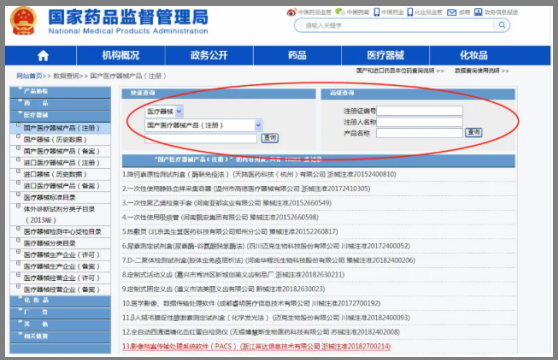This screenshot has width=558, height=360.
Task: Select 体外诊断试剂分类子目录 in sidebar
Action: [59, 214]
